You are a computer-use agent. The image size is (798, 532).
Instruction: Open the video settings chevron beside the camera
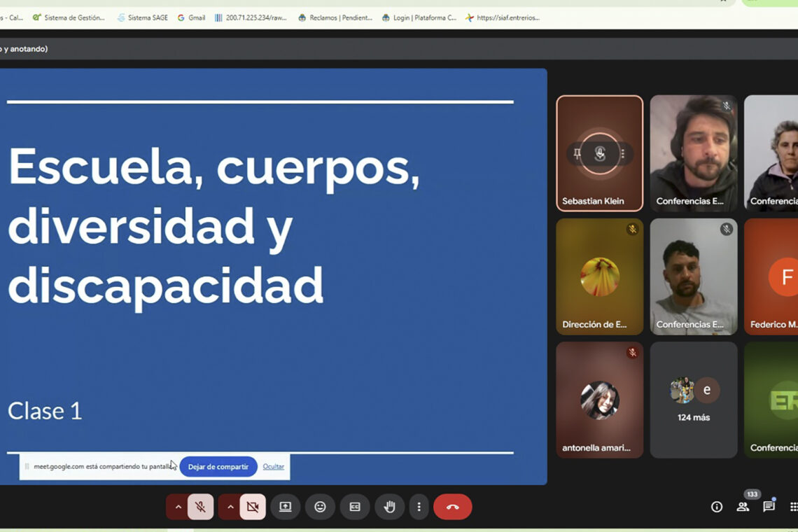click(230, 506)
